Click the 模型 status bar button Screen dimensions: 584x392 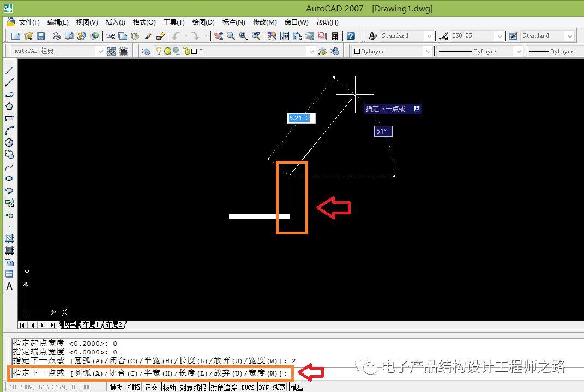[297, 387]
